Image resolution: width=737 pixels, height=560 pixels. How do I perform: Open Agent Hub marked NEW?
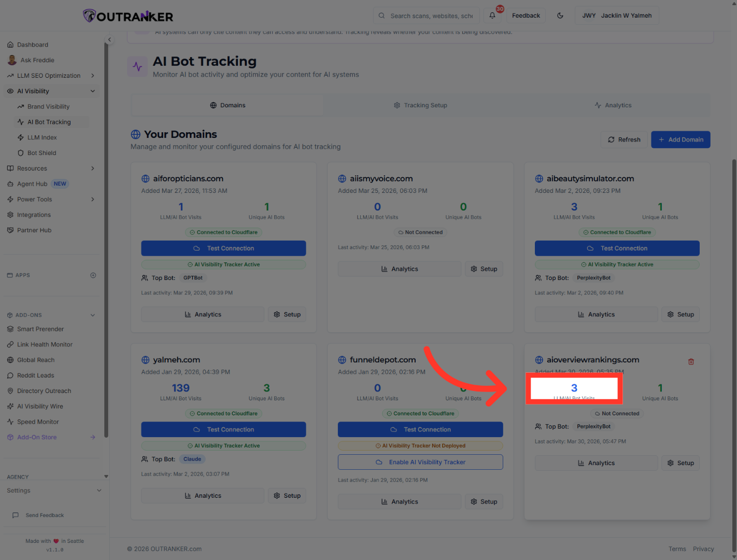point(38,184)
